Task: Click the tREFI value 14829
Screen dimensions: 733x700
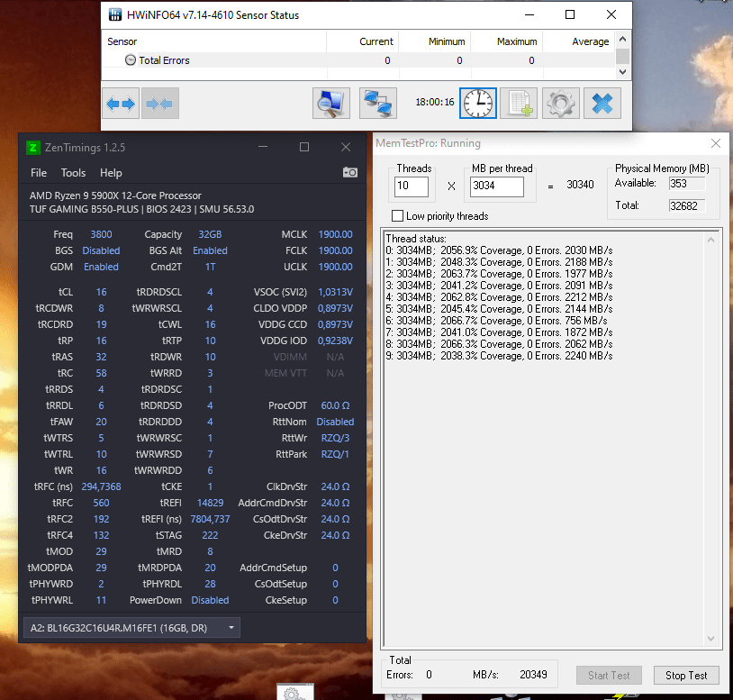Action: point(210,503)
